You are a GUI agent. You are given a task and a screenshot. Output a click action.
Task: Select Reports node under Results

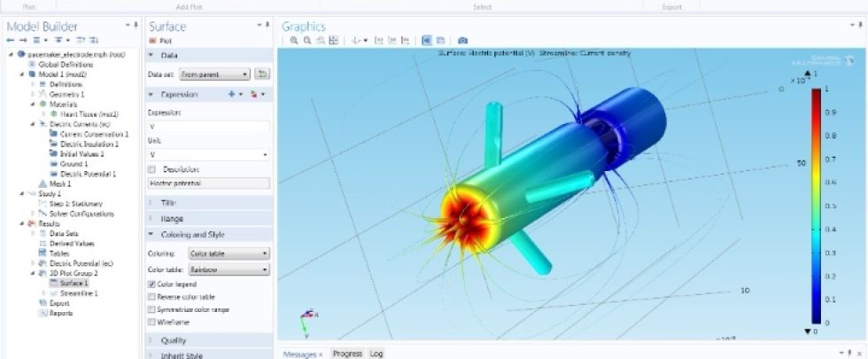tap(61, 314)
